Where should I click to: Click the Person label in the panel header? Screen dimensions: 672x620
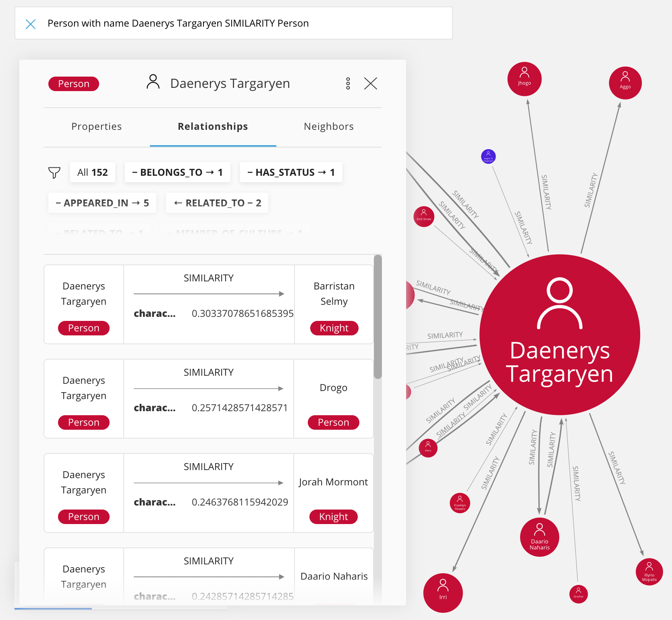click(74, 84)
